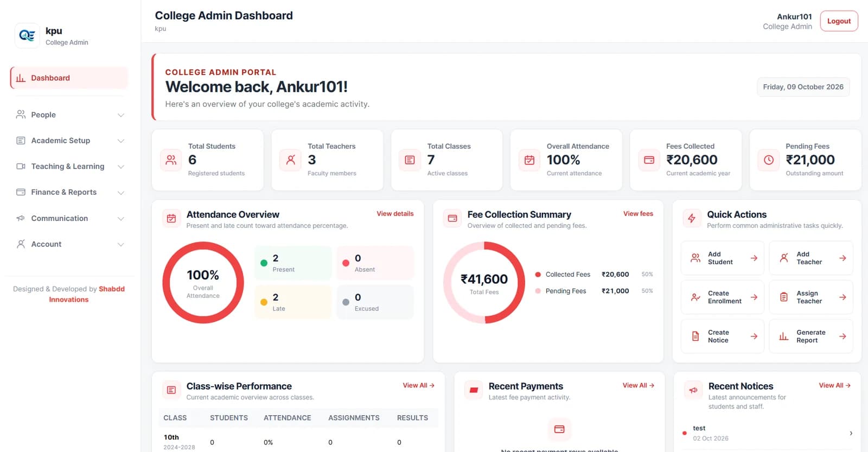Click the Create Notice document icon
The width and height of the screenshot is (868, 452).
tap(695, 336)
